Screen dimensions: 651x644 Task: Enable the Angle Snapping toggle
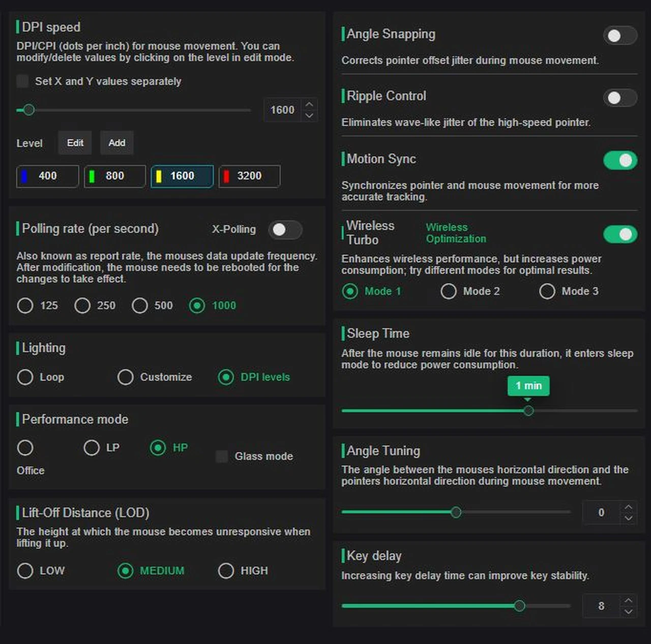(x=619, y=36)
